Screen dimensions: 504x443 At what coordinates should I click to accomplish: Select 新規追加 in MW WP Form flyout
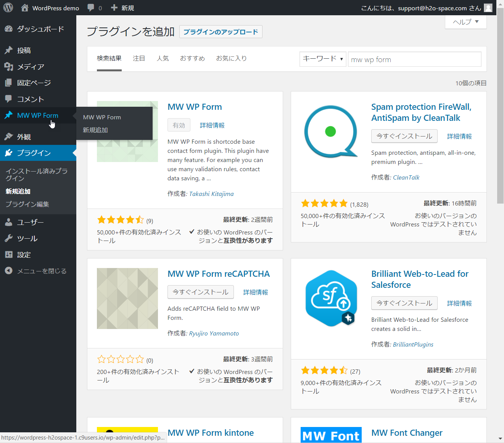coord(95,130)
